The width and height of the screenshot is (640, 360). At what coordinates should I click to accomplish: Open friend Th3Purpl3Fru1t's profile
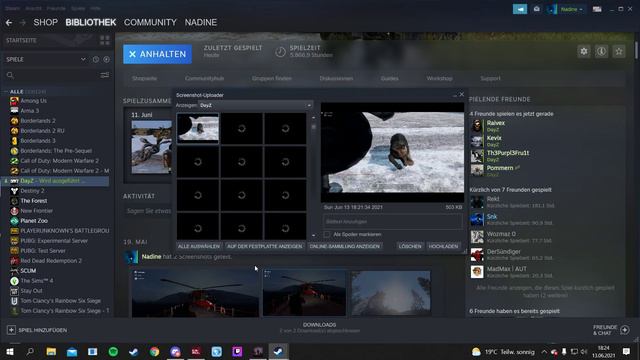507,153
